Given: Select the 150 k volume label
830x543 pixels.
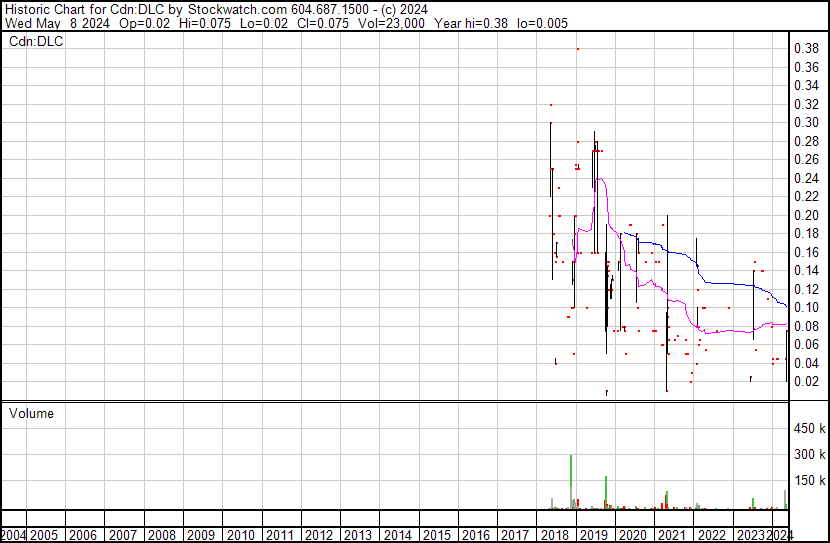Looking at the screenshot, I should click(x=808, y=481).
